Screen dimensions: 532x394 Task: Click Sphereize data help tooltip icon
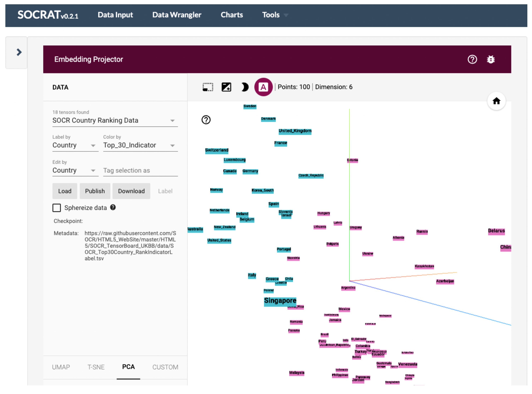click(x=113, y=207)
